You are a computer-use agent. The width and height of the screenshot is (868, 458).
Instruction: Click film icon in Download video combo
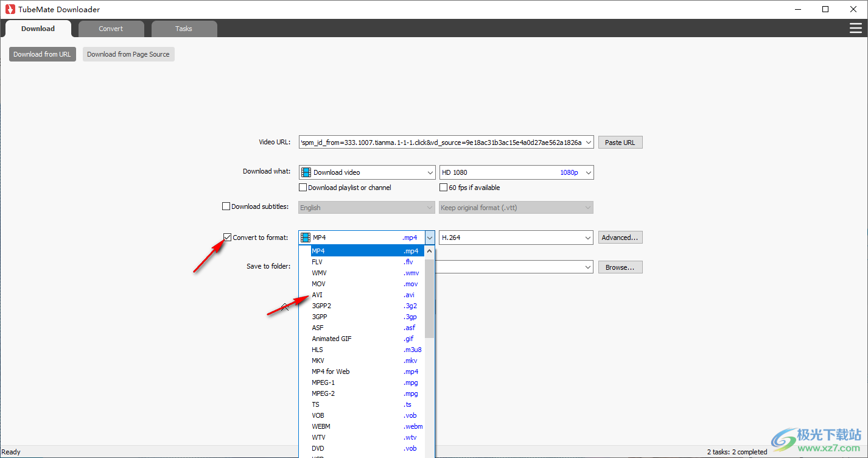click(x=306, y=172)
